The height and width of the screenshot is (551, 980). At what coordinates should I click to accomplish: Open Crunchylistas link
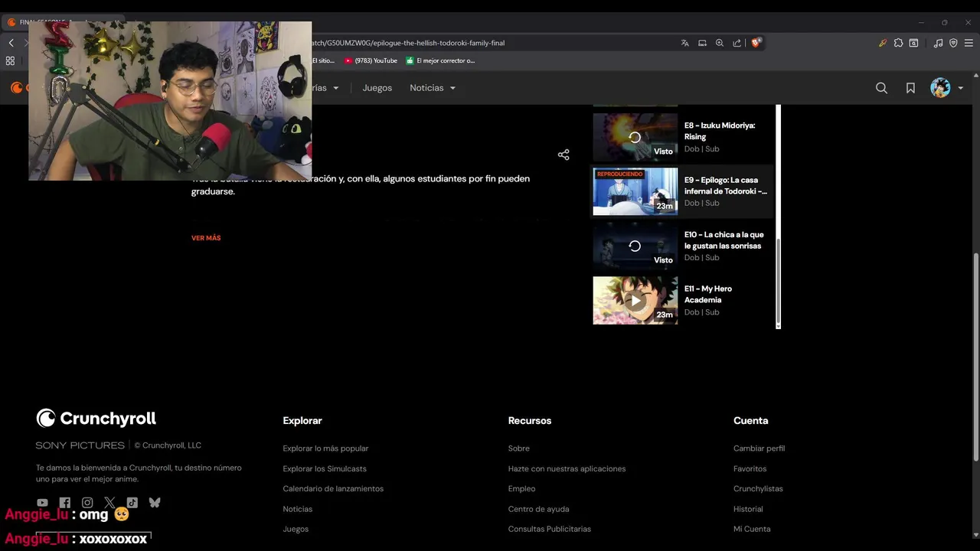758,488
